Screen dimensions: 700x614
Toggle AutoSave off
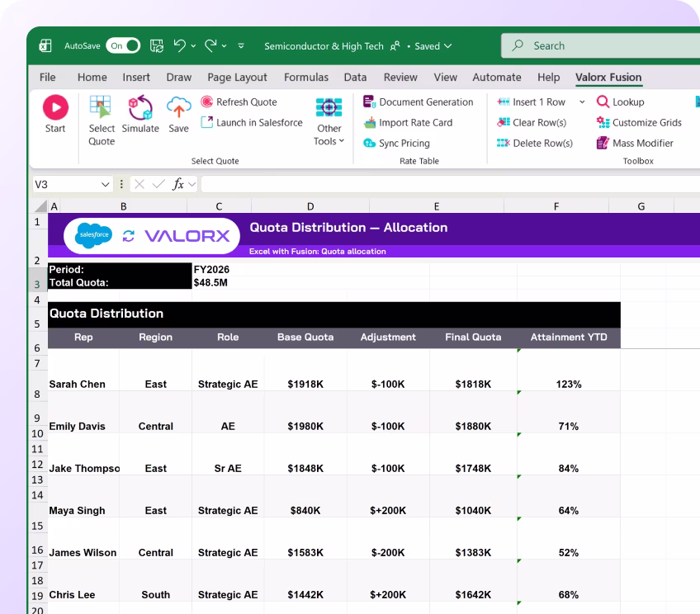tap(123, 45)
